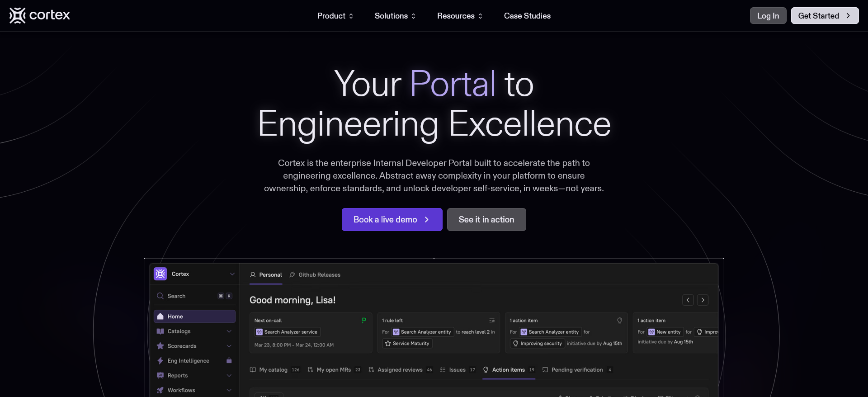Click the search magnifier icon

coord(160,296)
